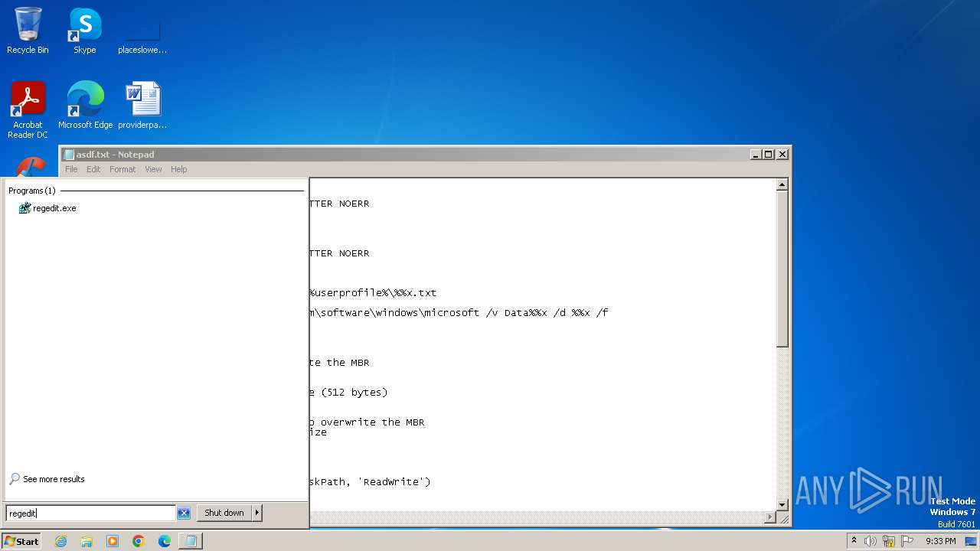Viewport: 980px width, 551px height.
Task: Click the "skPath, 'ReadWrite')" line
Action: click(370, 482)
